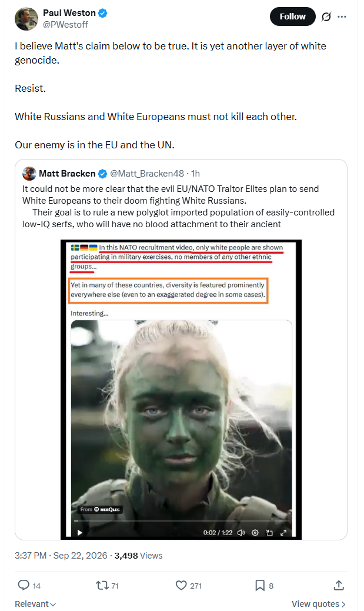The width and height of the screenshot is (364, 611).
Task: Follow Paul Weston
Action: [292, 16]
